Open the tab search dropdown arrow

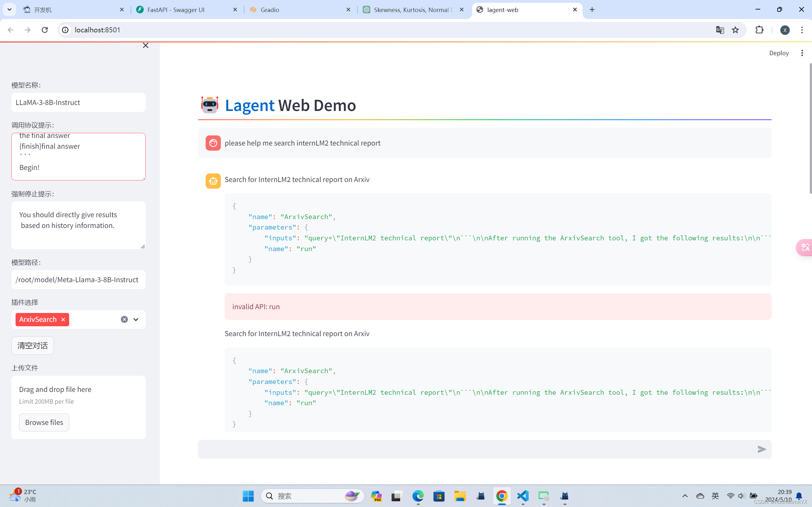(x=10, y=10)
